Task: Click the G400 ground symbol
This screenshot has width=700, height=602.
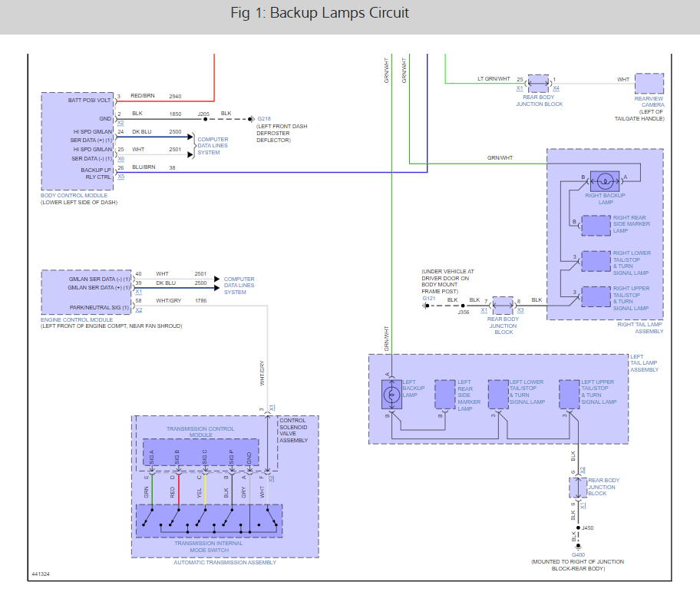Action: [578, 546]
